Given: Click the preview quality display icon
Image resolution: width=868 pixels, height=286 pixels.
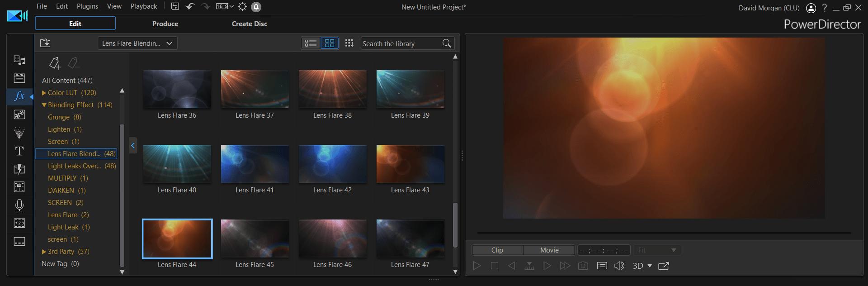Looking at the screenshot, I should click(602, 266).
